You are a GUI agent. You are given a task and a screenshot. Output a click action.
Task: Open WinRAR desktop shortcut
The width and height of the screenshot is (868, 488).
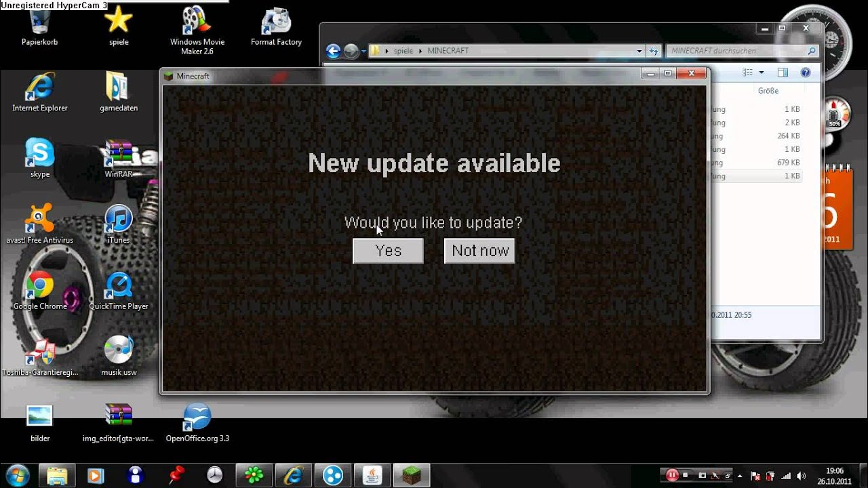119,158
